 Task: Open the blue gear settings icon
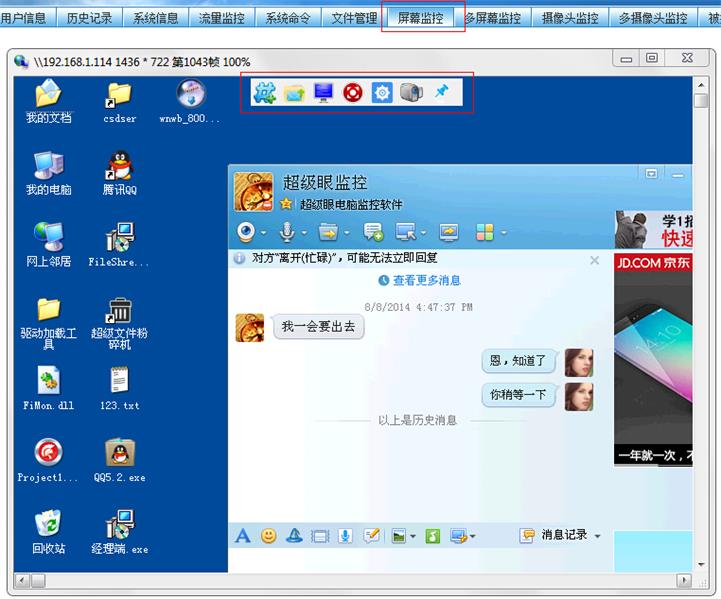click(381, 93)
